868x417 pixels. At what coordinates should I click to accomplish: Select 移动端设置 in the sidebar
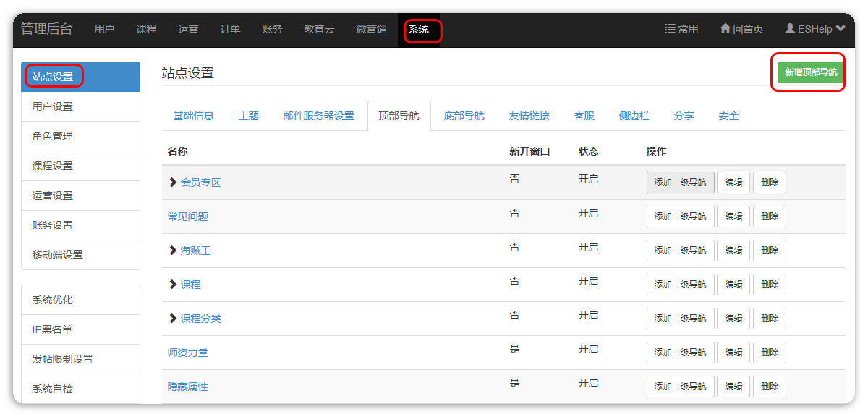point(58,255)
